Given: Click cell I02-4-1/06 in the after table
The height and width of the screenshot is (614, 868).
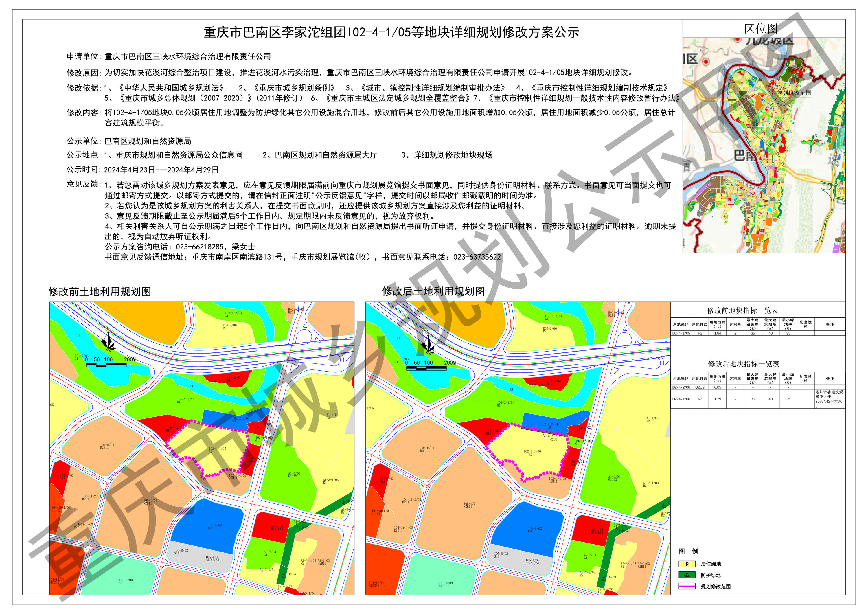Looking at the screenshot, I should [681, 399].
